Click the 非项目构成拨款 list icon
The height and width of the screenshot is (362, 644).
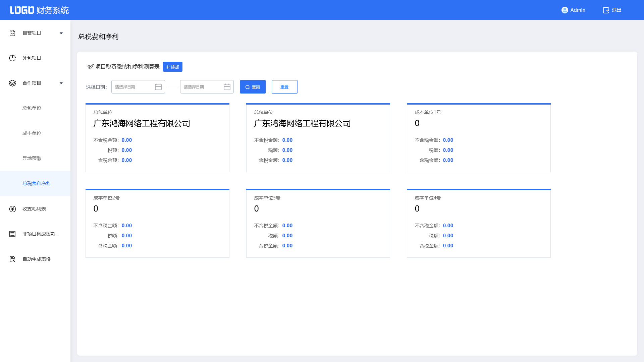click(12, 234)
